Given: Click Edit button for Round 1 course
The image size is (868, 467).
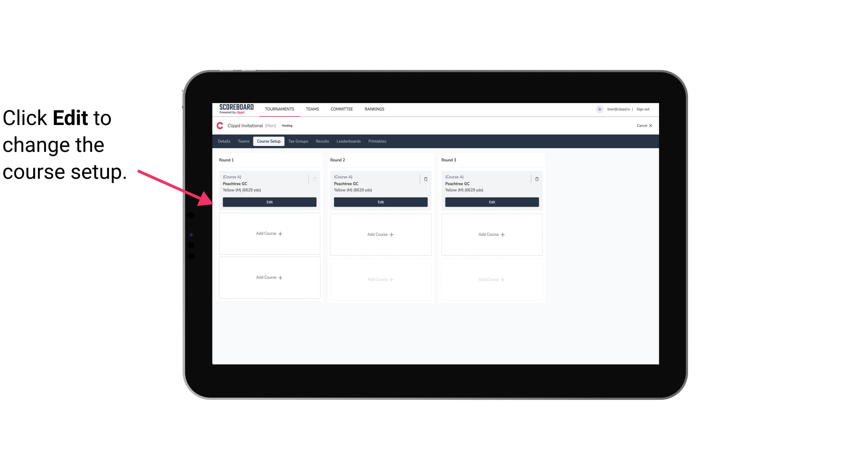Looking at the screenshot, I should (269, 201).
